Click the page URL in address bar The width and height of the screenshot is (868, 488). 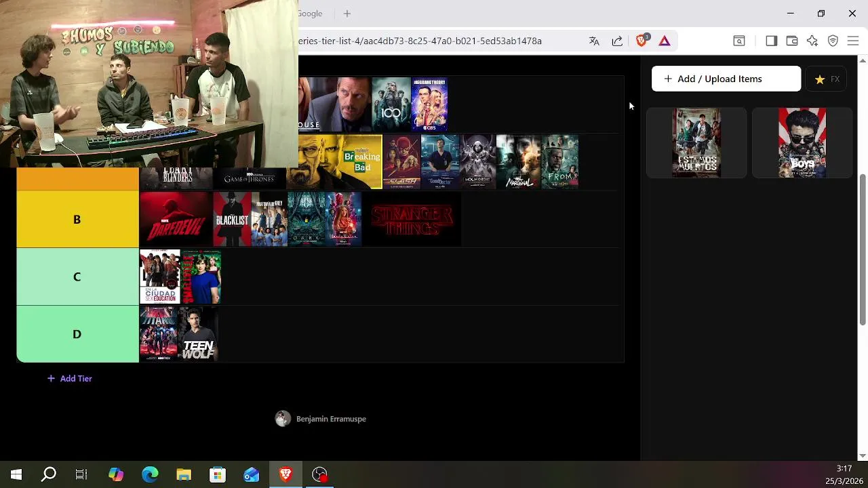point(420,41)
